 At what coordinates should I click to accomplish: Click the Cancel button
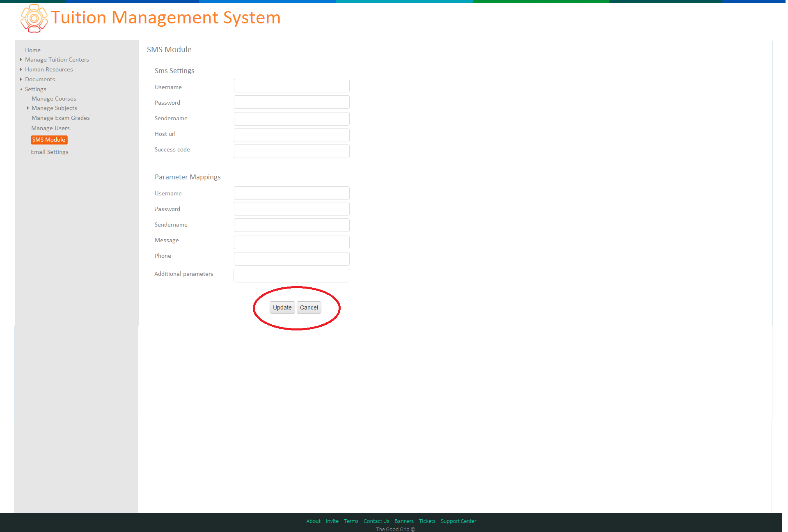pyautogui.click(x=309, y=307)
